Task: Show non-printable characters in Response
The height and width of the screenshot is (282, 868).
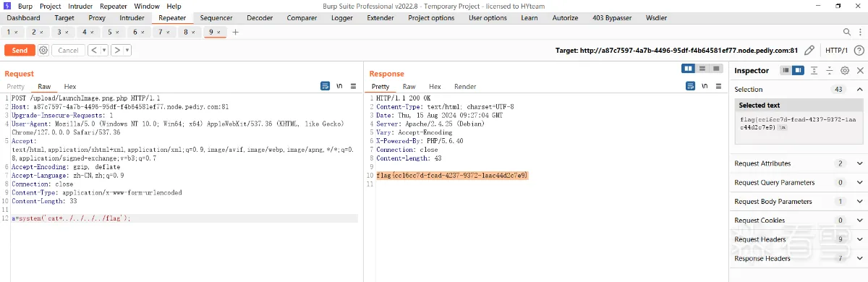Action: [x=704, y=86]
